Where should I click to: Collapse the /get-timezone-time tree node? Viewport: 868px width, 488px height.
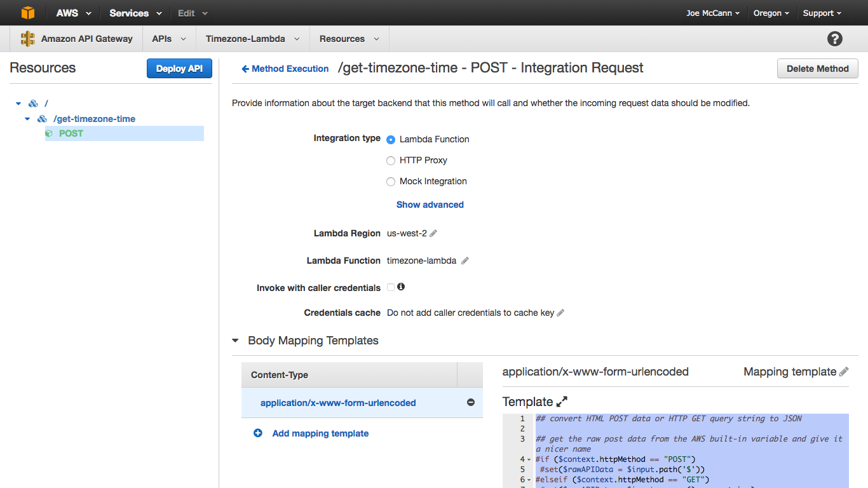(x=27, y=119)
